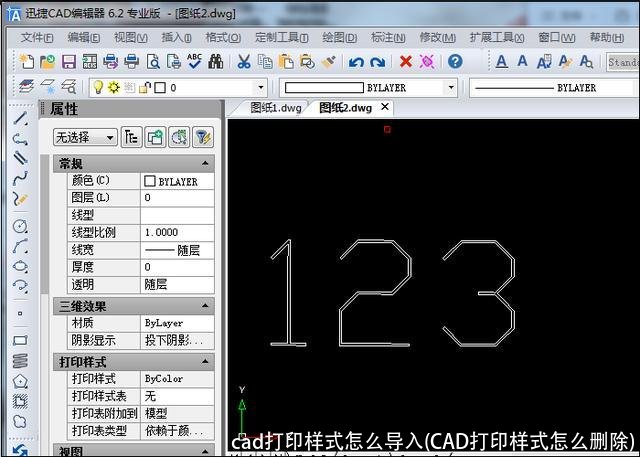The image size is (640, 457).
Task: Collapse the 打印样式 section
Action: [205, 361]
